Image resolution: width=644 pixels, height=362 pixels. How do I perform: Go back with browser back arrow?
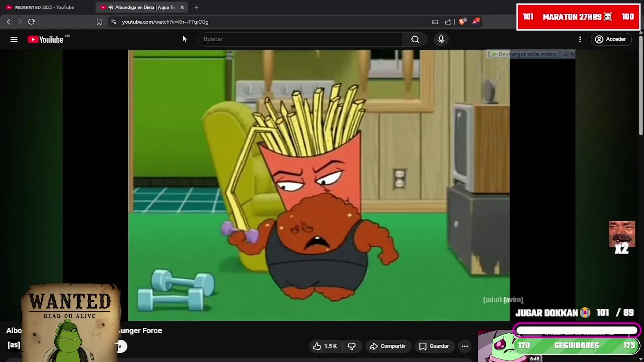pos(8,22)
